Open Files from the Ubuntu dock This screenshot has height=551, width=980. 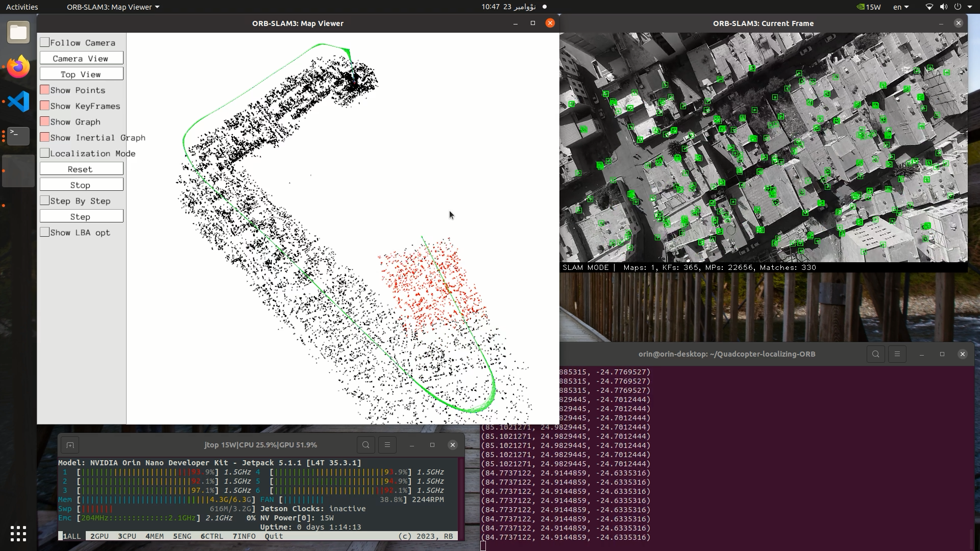point(18,32)
